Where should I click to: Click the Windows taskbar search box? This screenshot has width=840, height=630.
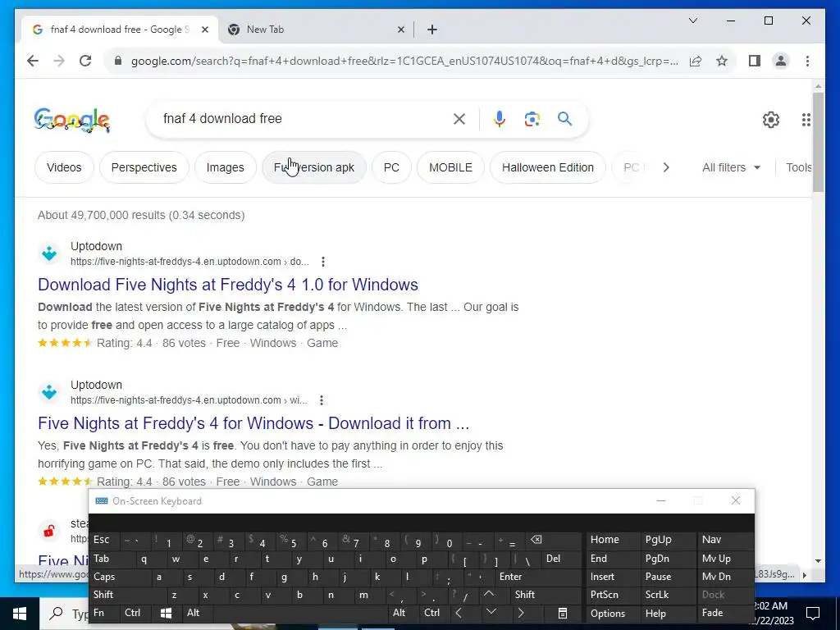click(x=64, y=614)
